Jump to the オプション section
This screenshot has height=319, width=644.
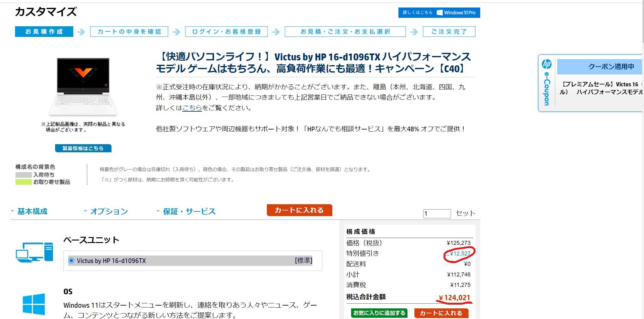(109, 211)
